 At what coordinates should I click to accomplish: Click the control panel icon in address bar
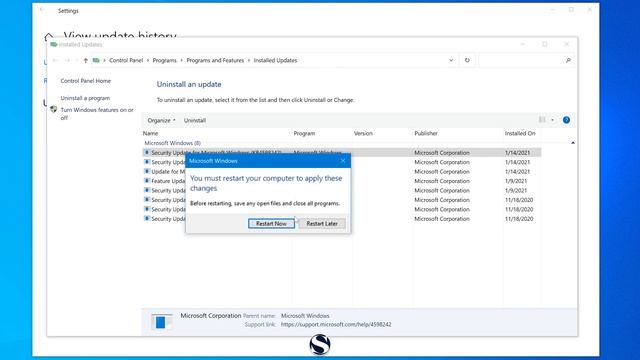point(96,60)
